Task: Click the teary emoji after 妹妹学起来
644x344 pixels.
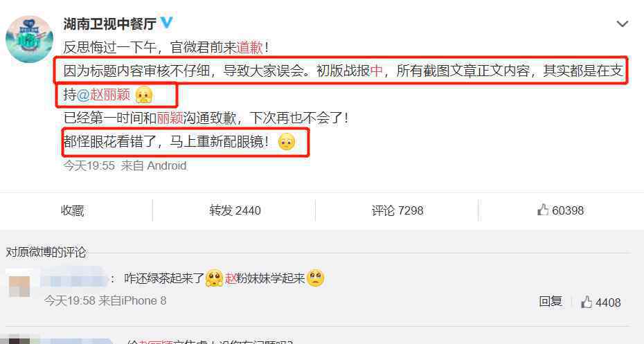Action: 316,278
